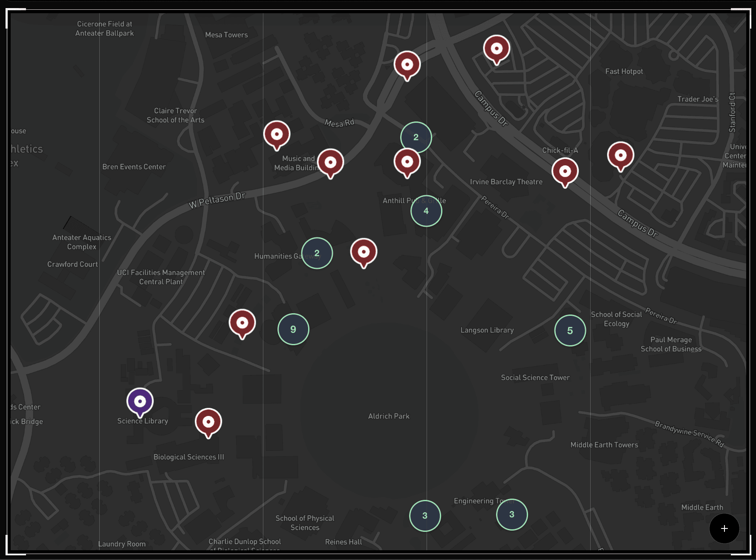This screenshot has height=560, width=756.
Task: Click the pin near Biological Sciences III
Action: click(x=208, y=422)
